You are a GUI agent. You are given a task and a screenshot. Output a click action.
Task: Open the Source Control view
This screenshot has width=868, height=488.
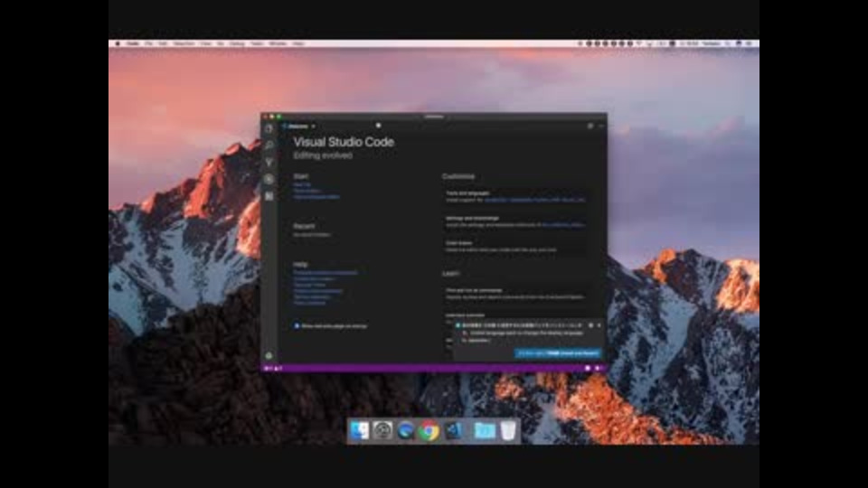(269, 162)
